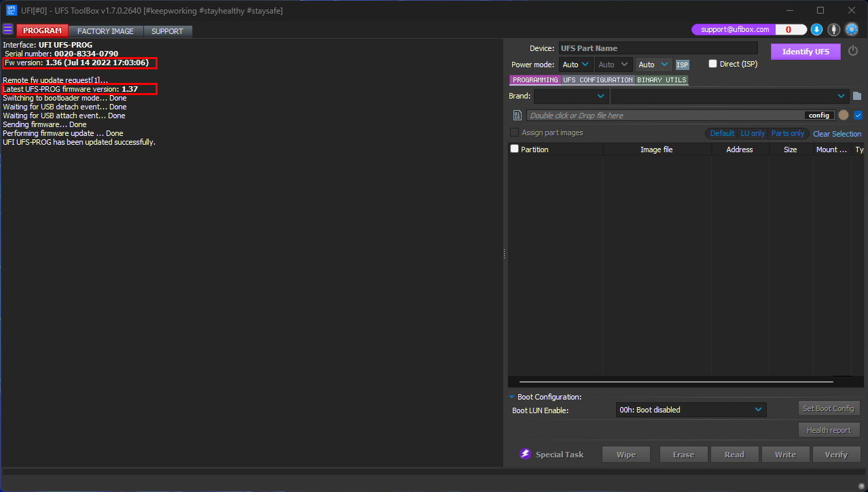
Task: Switch to the PROGRAM tab
Action: click(42, 31)
